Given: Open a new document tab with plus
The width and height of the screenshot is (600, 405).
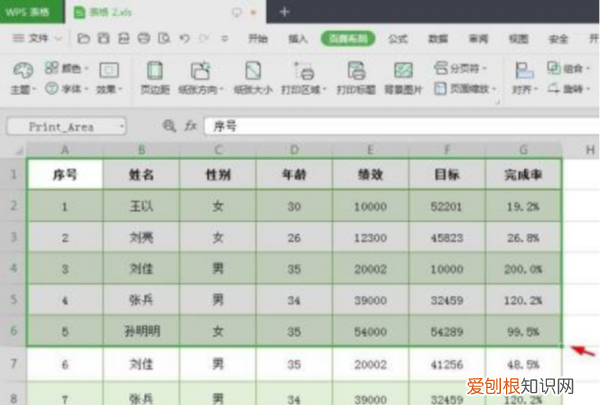Looking at the screenshot, I should (x=284, y=11).
